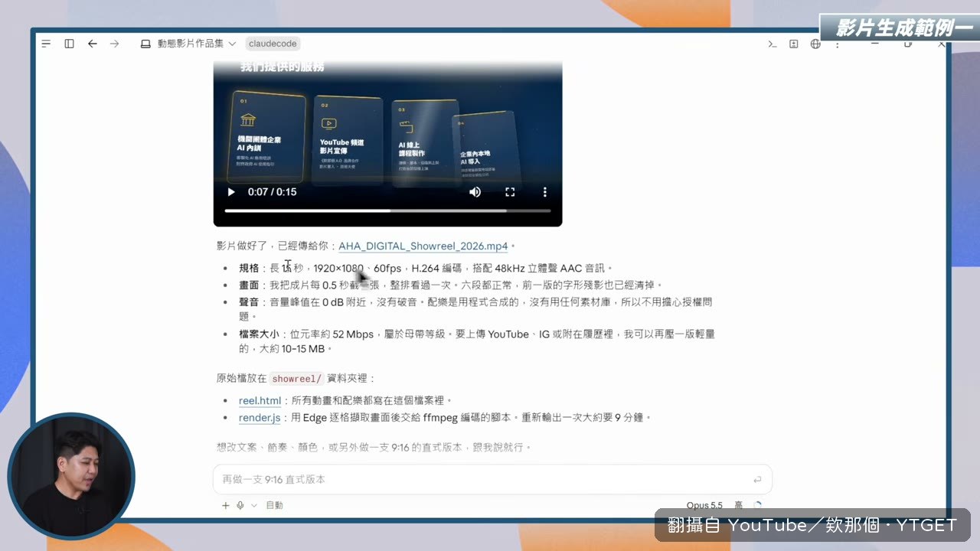Click the globe icon in top bar

pos(815,44)
